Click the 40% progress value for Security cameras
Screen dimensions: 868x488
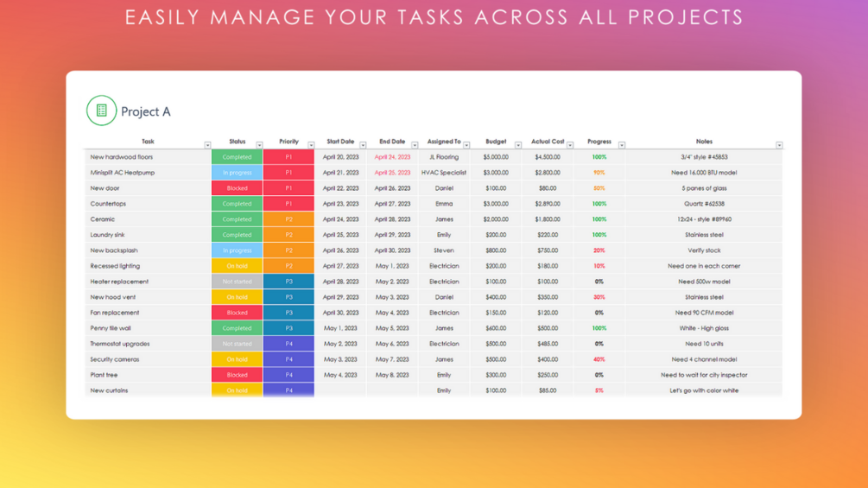[599, 359]
